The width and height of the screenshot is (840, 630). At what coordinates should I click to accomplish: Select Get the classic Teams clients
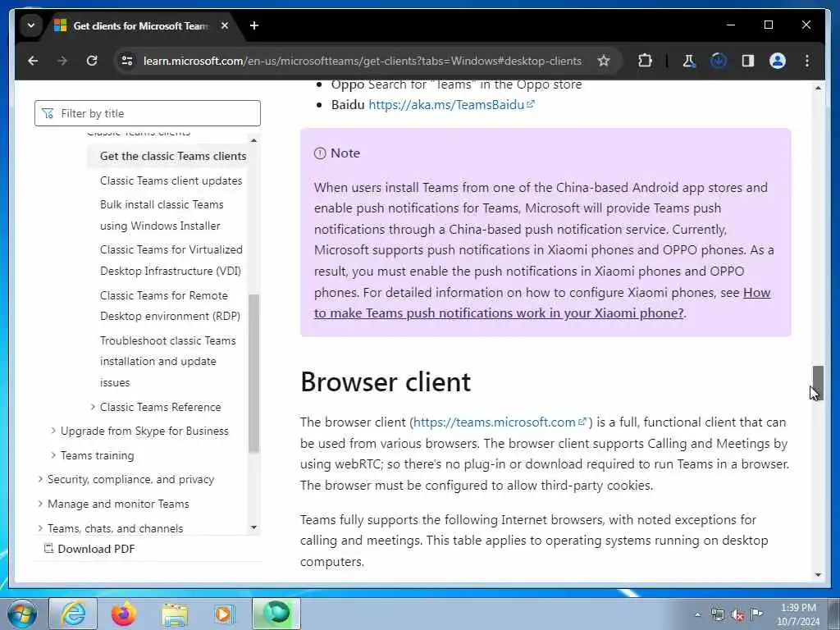point(173,156)
